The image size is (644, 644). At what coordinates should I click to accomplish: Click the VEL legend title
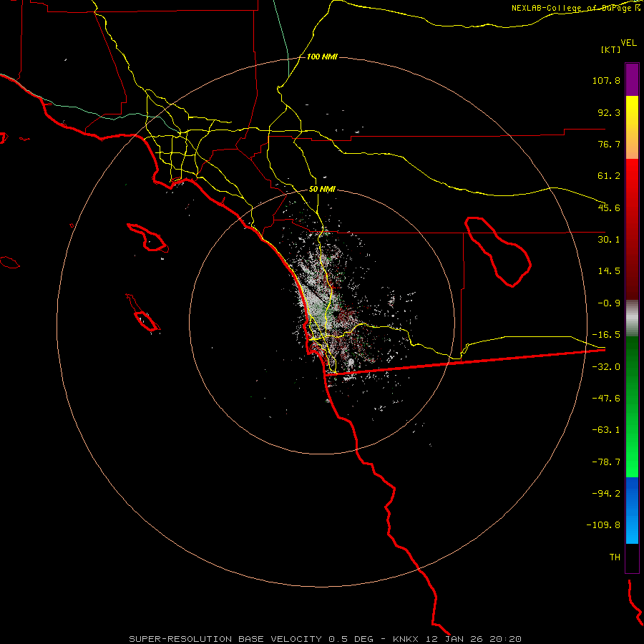coord(628,42)
